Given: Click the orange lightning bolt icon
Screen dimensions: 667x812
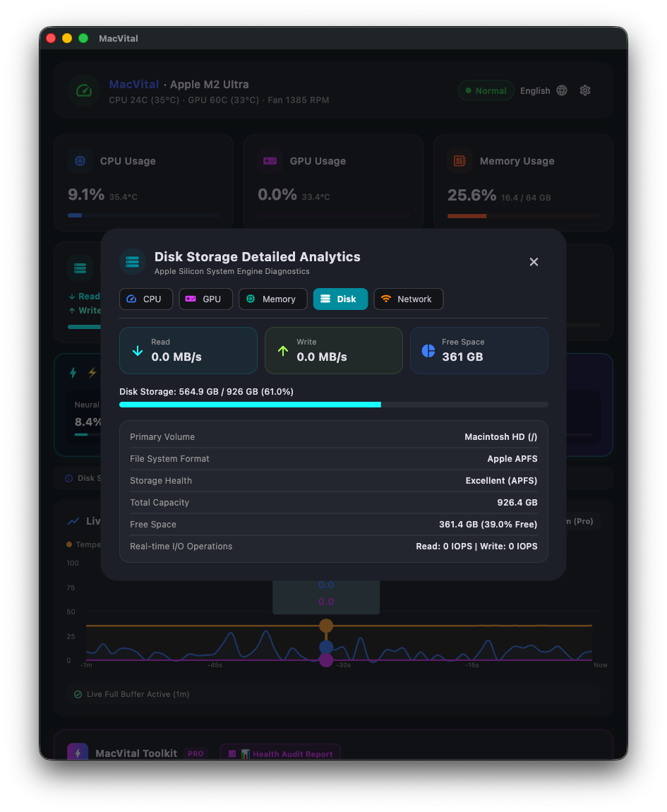Looking at the screenshot, I should click(x=92, y=372).
